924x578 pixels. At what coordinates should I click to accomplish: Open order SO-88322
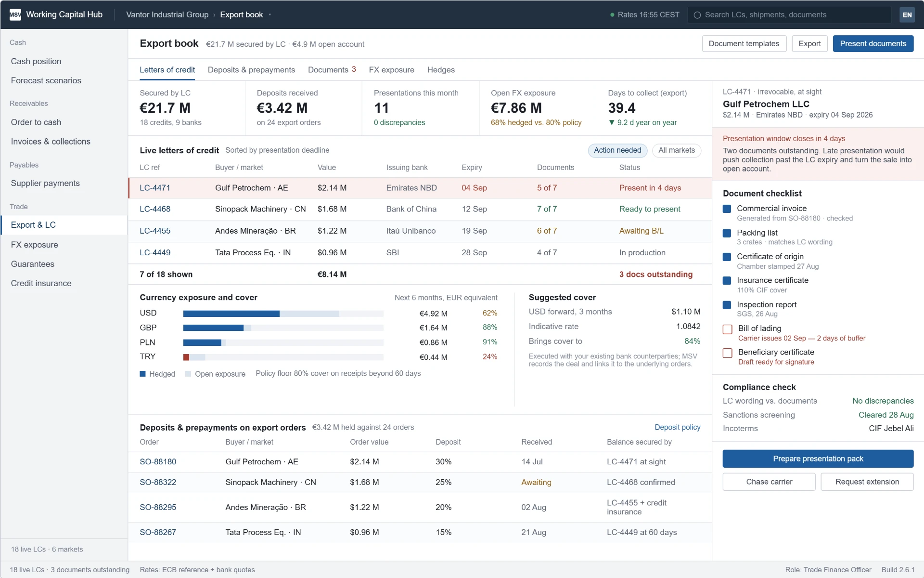coord(158,482)
